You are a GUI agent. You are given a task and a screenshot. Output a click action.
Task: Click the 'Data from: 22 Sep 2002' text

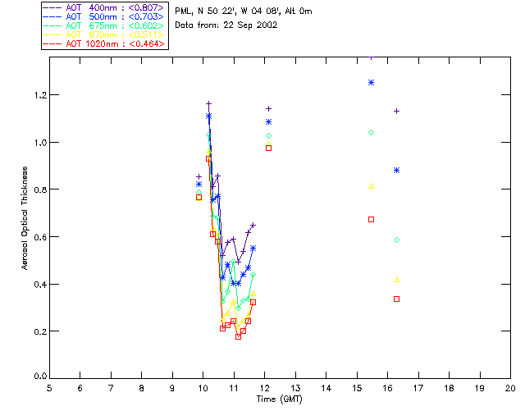[x=226, y=25]
